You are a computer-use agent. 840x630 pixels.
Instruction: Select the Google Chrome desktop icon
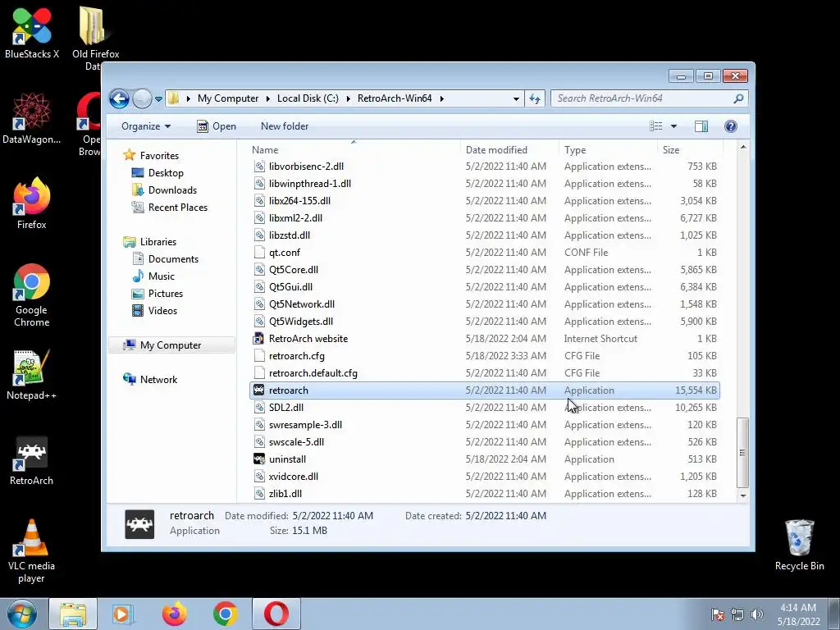(32, 295)
